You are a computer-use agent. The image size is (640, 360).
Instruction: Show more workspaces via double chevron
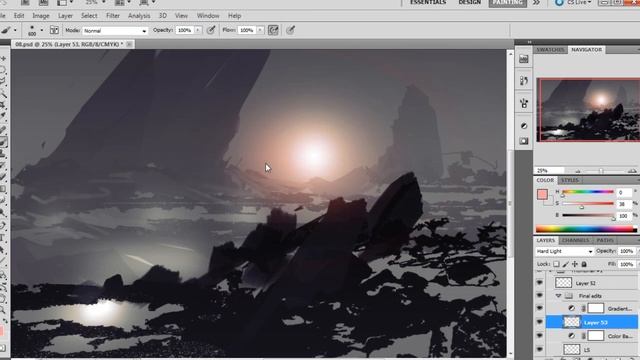536,3
